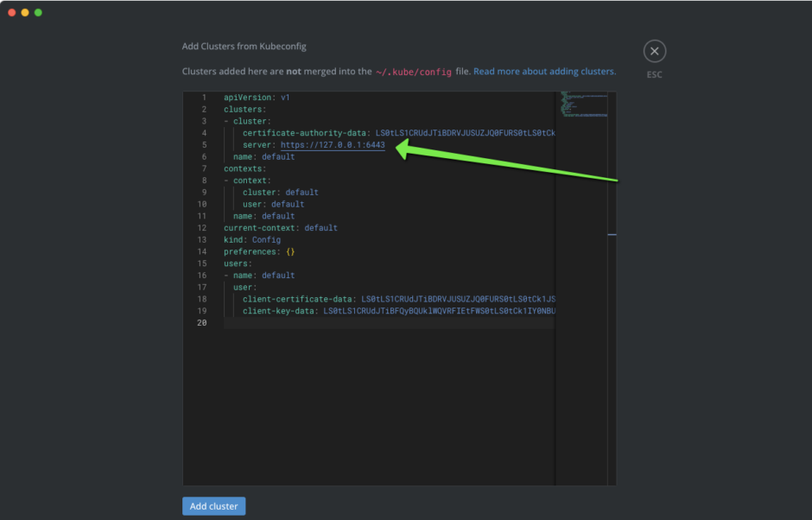
Task: Click the apiVersion: v1 line
Action: tap(257, 98)
